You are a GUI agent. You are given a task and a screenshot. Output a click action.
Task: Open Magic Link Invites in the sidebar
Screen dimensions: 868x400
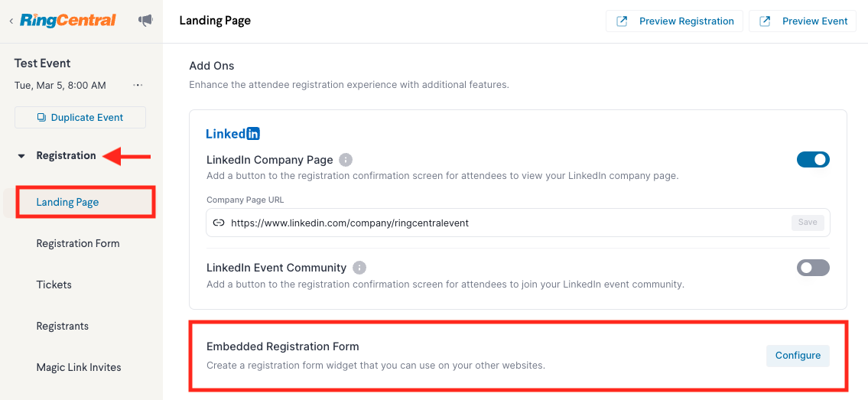[x=79, y=367]
